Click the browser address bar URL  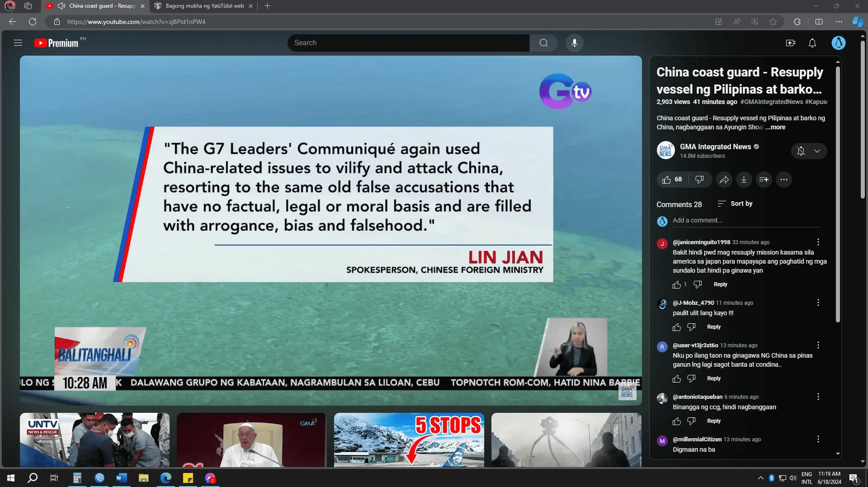point(137,22)
